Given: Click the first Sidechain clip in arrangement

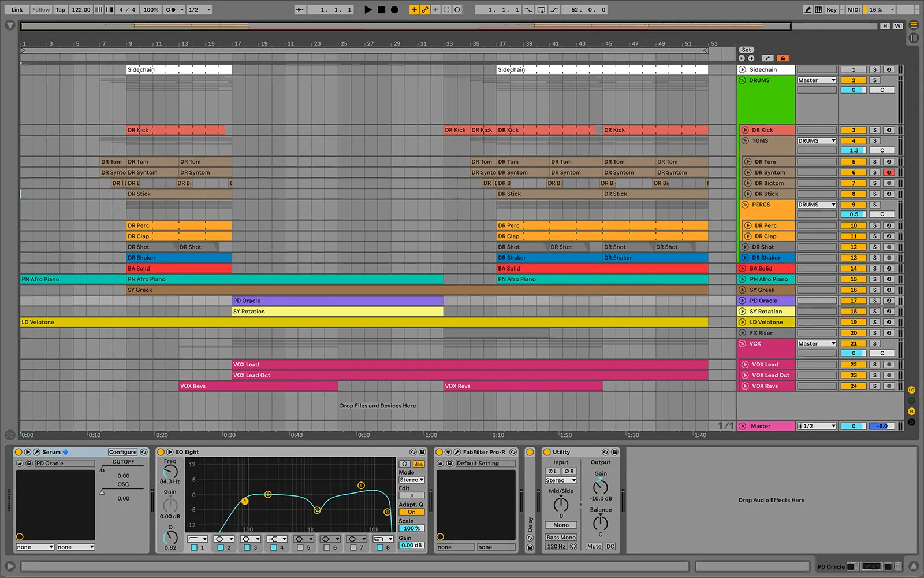Looking at the screenshot, I should (179, 69).
